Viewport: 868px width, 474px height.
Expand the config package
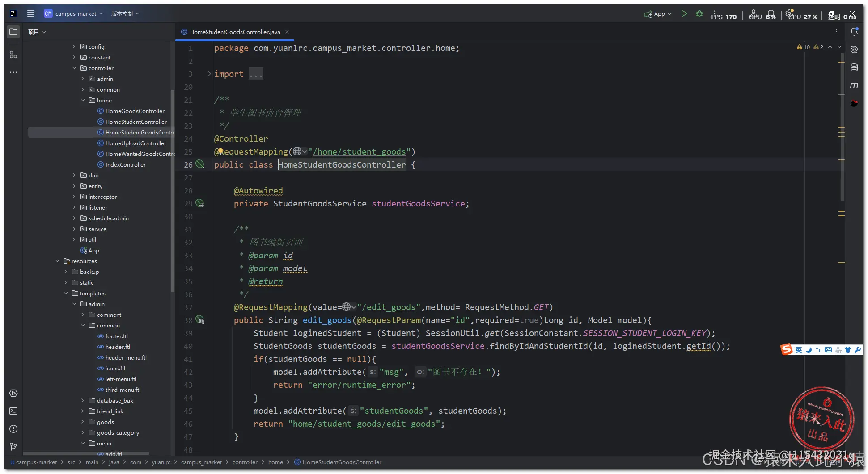pos(74,46)
